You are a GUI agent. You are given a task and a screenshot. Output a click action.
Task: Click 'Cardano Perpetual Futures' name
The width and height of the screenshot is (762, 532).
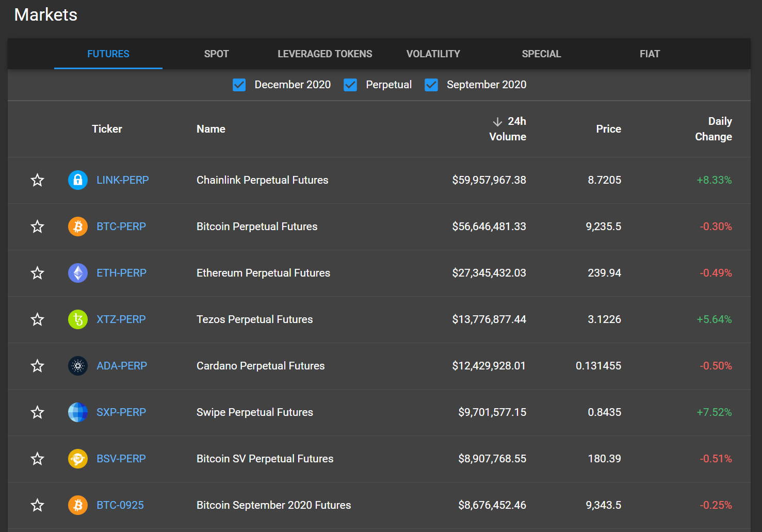[x=261, y=366]
